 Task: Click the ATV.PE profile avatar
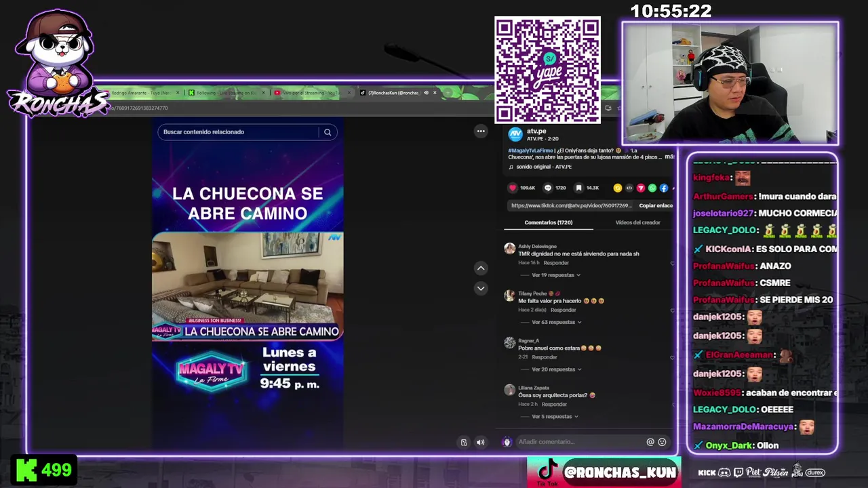tap(515, 134)
